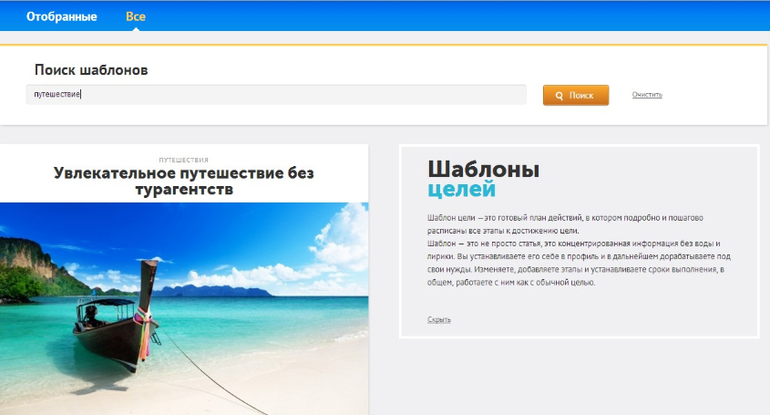Image resolution: width=770 pixels, height=415 pixels.
Task: Clear the search via Очистить link
Action: 647,95
